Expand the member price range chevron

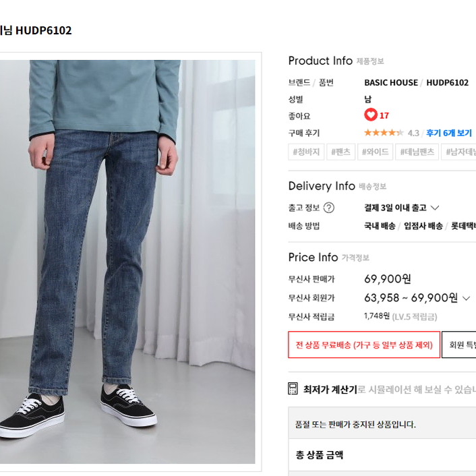point(466,298)
